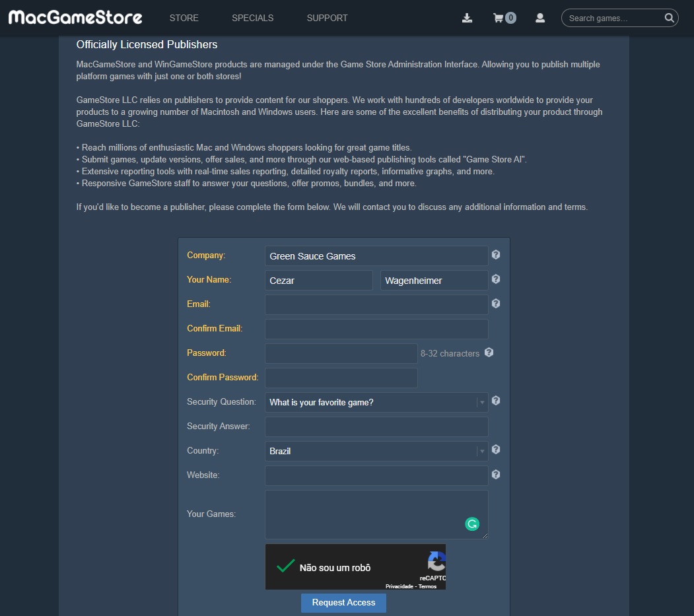Screen dimensions: 694x616
Task: Open the Country dropdown showing Brazil
Action: pos(376,451)
